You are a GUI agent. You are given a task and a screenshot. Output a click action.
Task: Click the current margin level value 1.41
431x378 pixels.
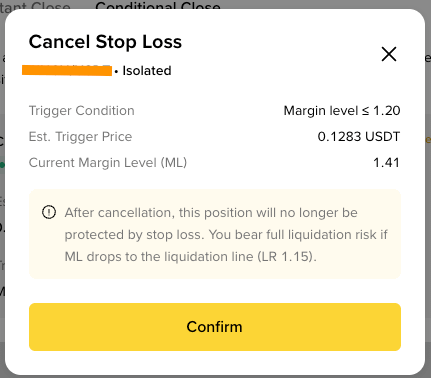[386, 163]
